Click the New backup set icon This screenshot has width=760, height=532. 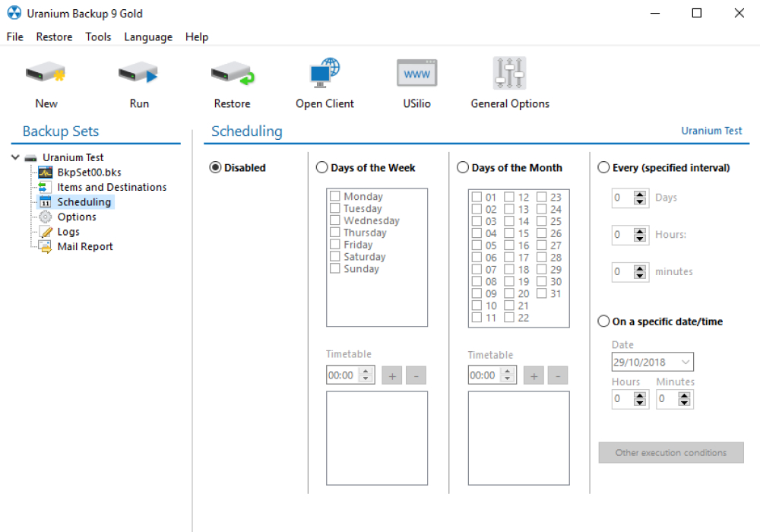tap(46, 72)
